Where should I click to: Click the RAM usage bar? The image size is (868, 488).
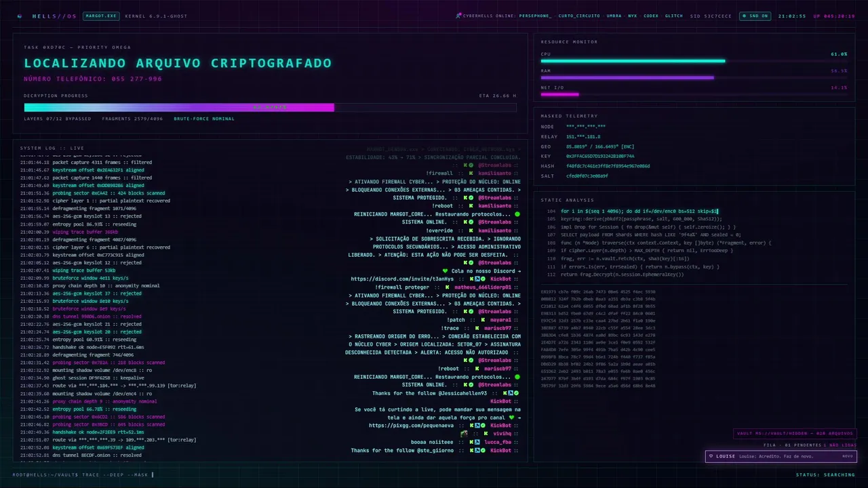tap(694, 78)
